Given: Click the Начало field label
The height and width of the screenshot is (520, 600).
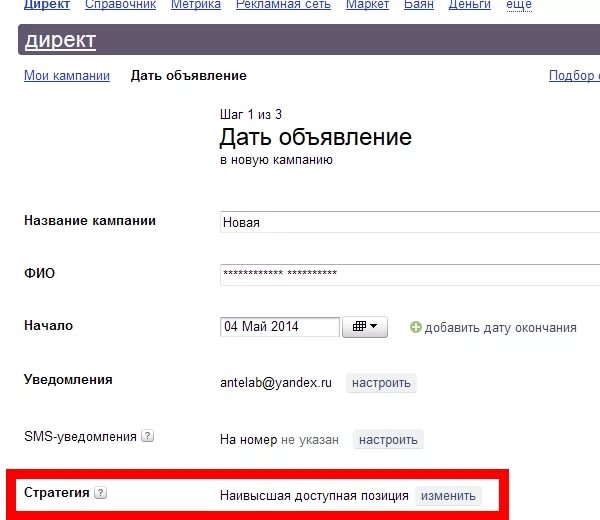Looking at the screenshot, I should tap(48, 325).
